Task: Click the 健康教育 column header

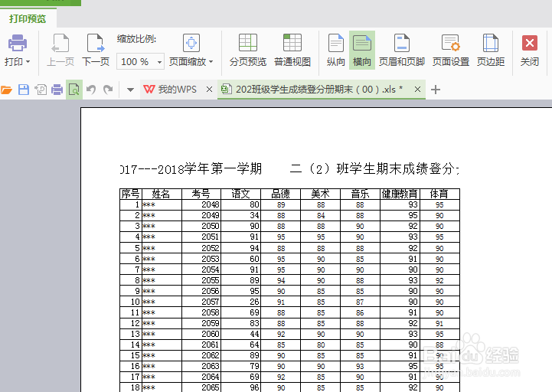Action: point(400,194)
